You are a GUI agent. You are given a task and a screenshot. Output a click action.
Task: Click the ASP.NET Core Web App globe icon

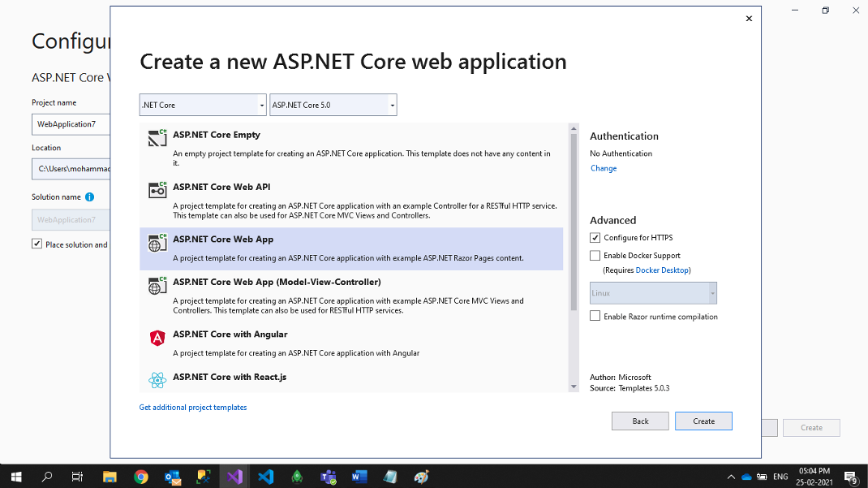[157, 243]
